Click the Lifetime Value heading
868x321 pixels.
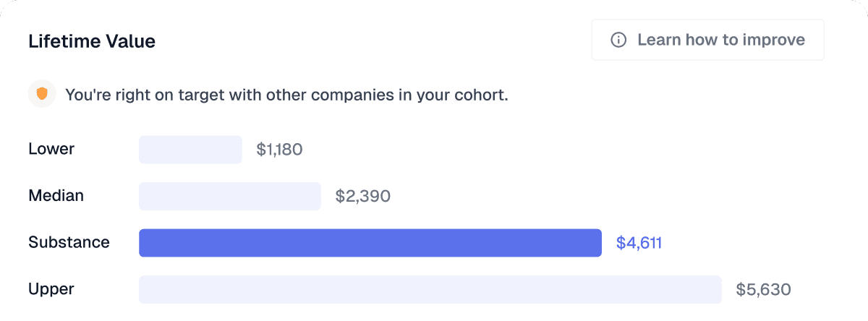click(92, 41)
